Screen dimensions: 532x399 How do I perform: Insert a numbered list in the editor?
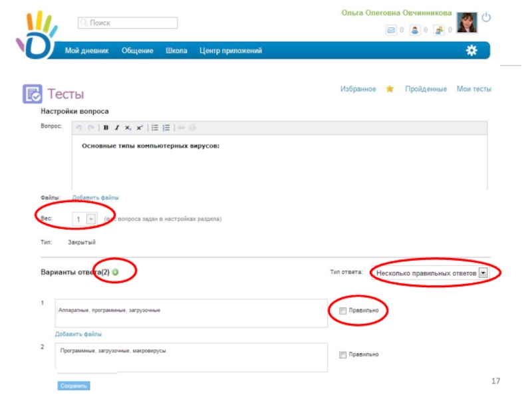click(166, 128)
